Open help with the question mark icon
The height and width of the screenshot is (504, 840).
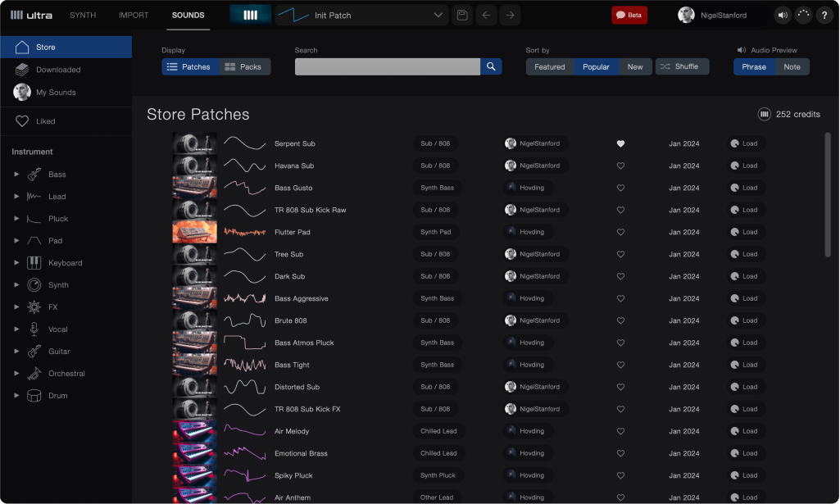pos(824,16)
